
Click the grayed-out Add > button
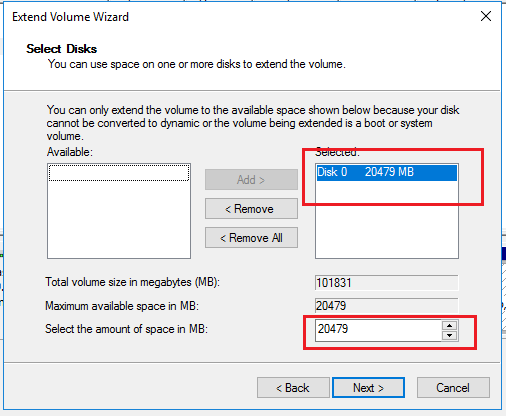click(251, 180)
